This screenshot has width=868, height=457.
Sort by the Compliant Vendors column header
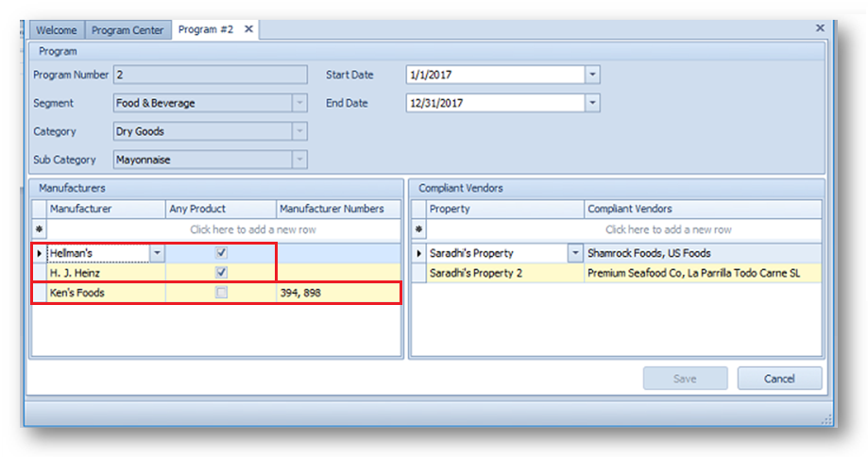coord(702,209)
